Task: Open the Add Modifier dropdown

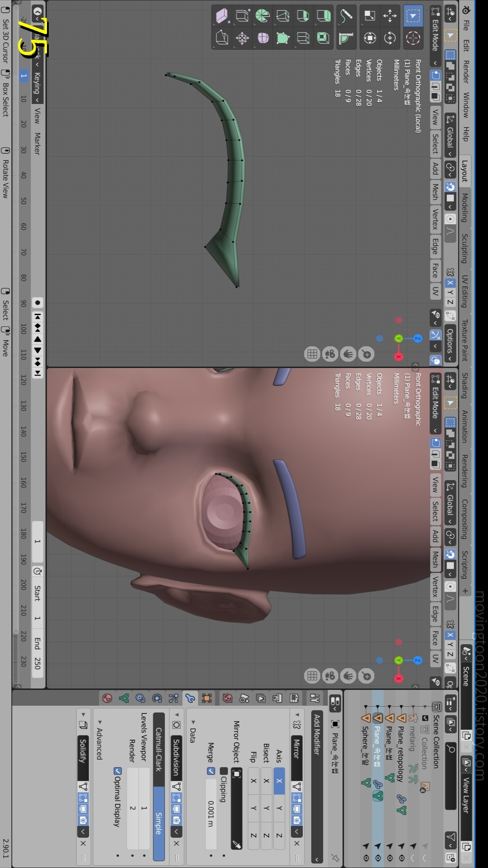Action: (317, 787)
